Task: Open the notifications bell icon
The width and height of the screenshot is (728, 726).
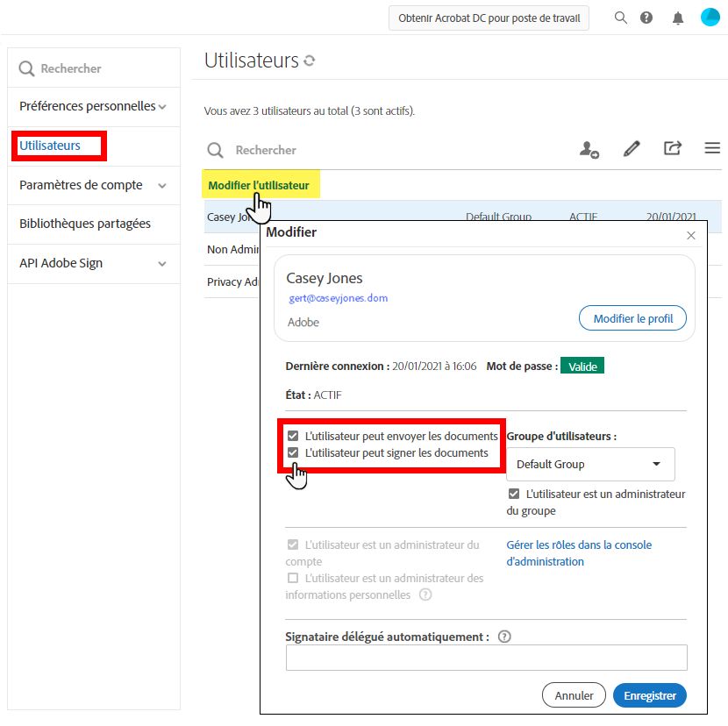Action: [678, 18]
